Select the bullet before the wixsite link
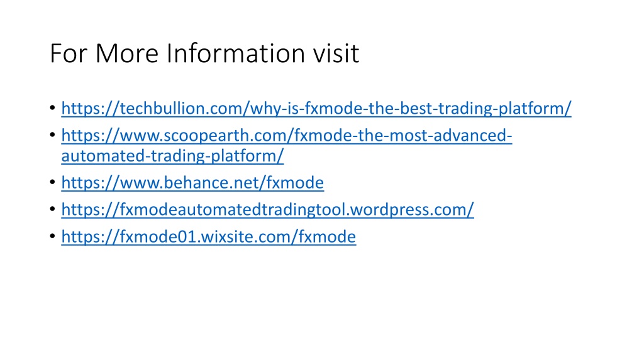The width and height of the screenshot is (644, 362). pos(53,236)
